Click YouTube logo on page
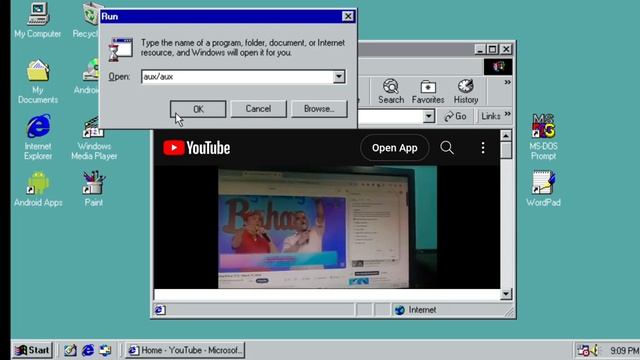Viewport: 640px width, 360px height. tap(197, 148)
